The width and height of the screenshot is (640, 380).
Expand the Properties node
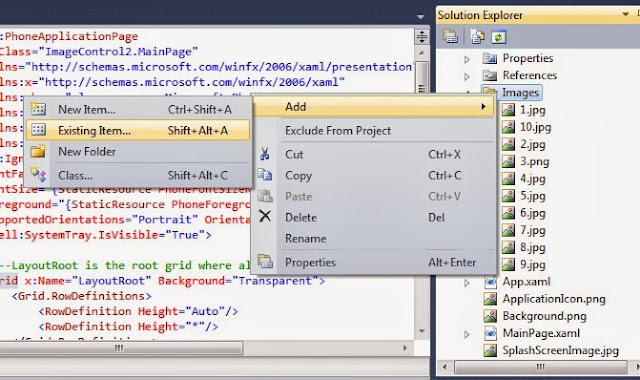click(467, 59)
